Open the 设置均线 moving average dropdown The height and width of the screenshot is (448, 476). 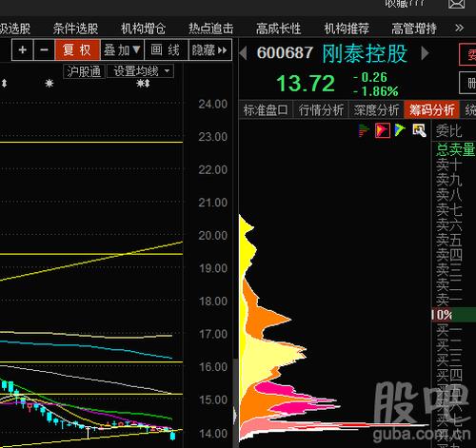(x=140, y=71)
